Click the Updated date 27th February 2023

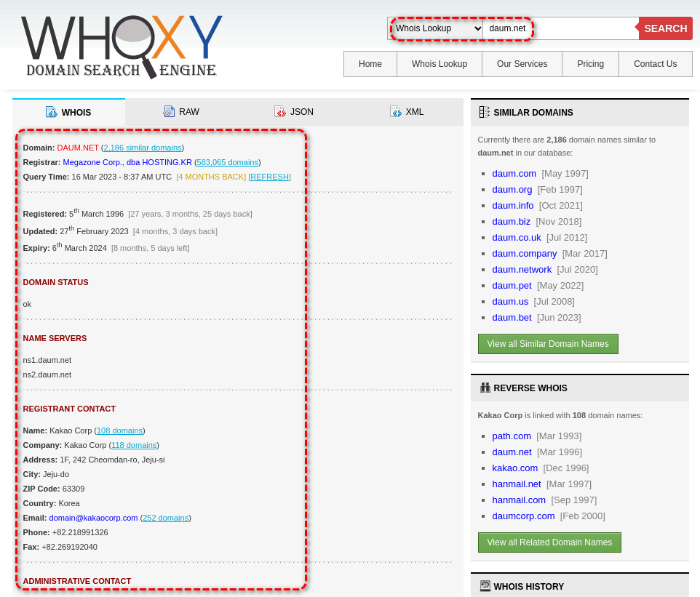pyautogui.click(x=94, y=231)
